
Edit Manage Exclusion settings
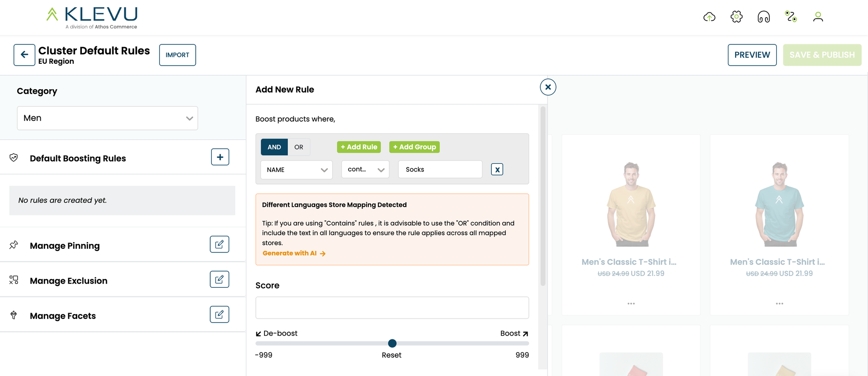coord(219,279)
